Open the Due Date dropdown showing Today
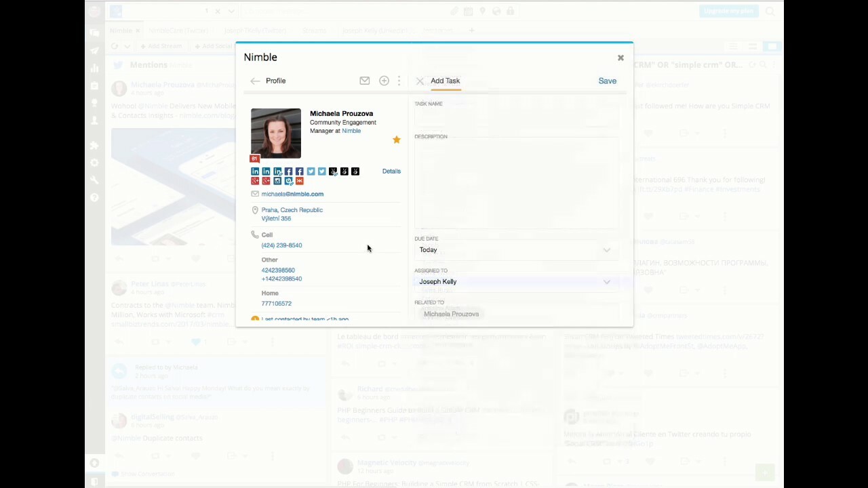Viewport: 868px width, 488px height. [515, 249]
